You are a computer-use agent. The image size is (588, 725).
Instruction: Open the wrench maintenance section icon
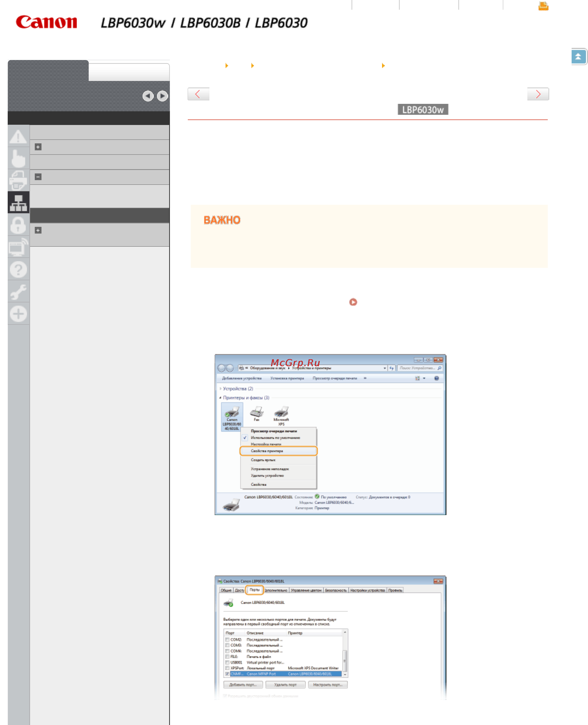click(18, 291)
